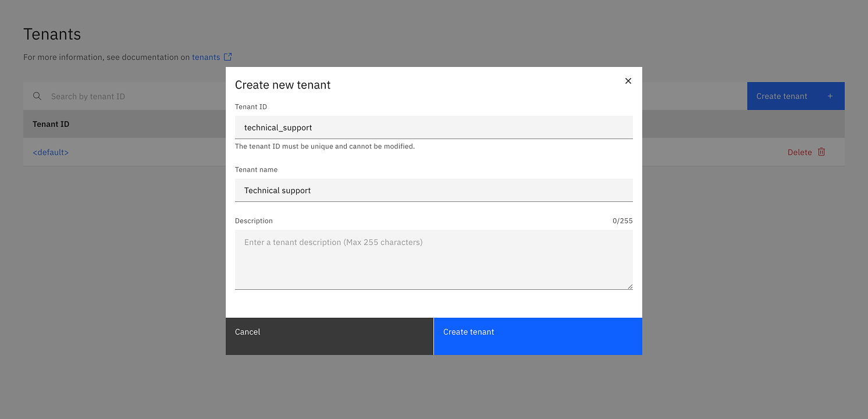Screen dimensions: 868x419
Task: Click the search magnifier icon
Action: [x=37, y=96]
